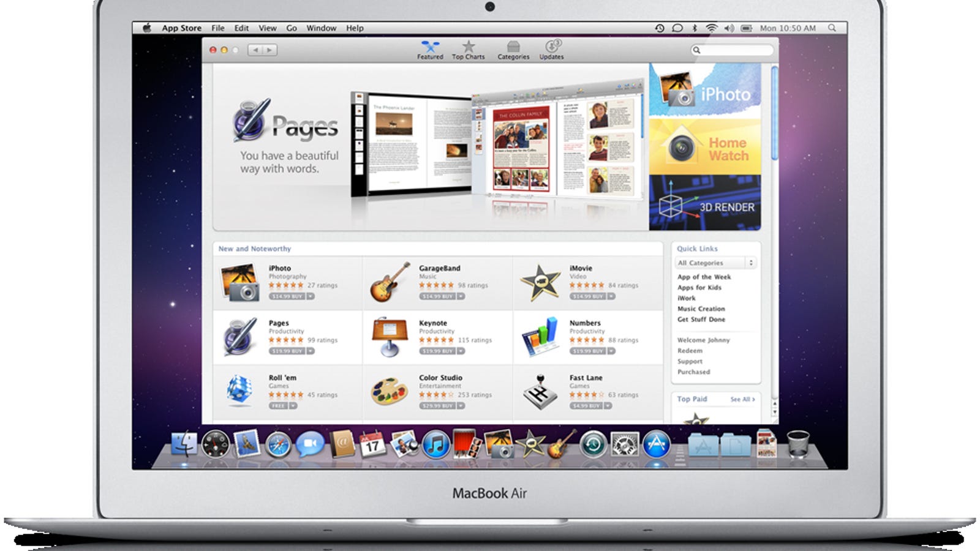Click the volume icon in the menu bar
Screen dimensions: 980x551
729,28
